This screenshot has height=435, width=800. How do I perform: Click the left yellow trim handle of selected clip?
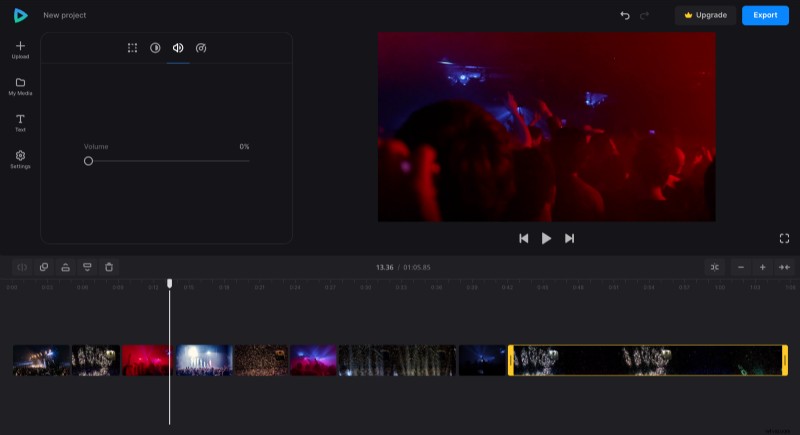coord(511,360)
